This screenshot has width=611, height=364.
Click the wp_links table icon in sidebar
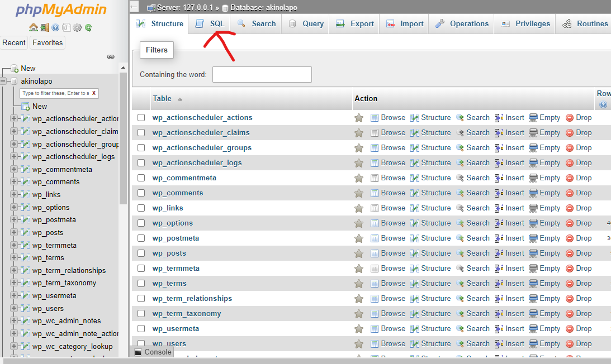(x=25, y=194)
